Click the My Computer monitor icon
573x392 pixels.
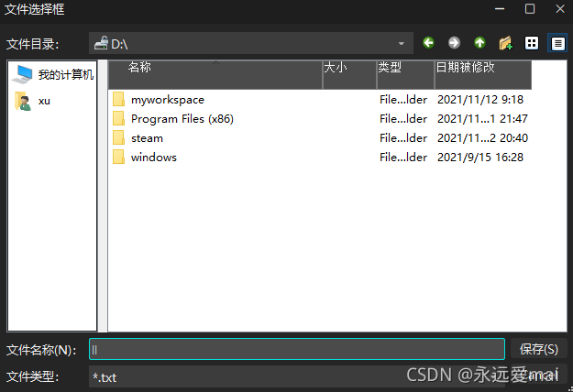[x=22, y=74]
